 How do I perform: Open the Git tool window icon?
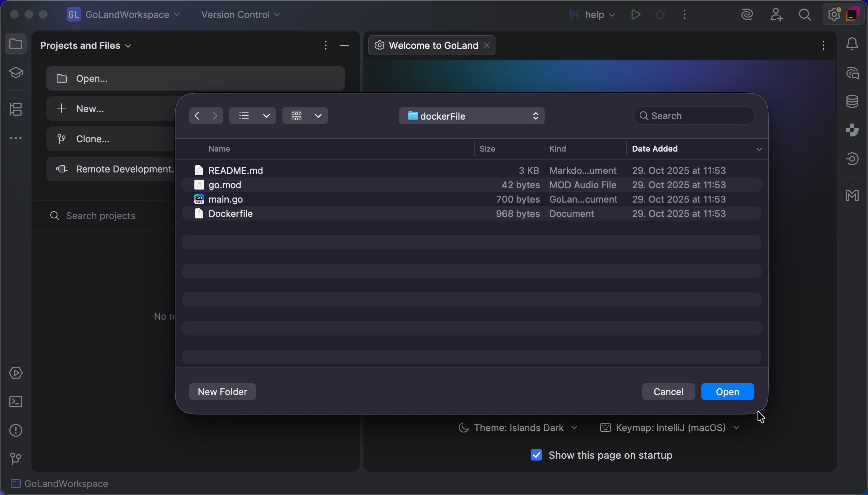16,459
